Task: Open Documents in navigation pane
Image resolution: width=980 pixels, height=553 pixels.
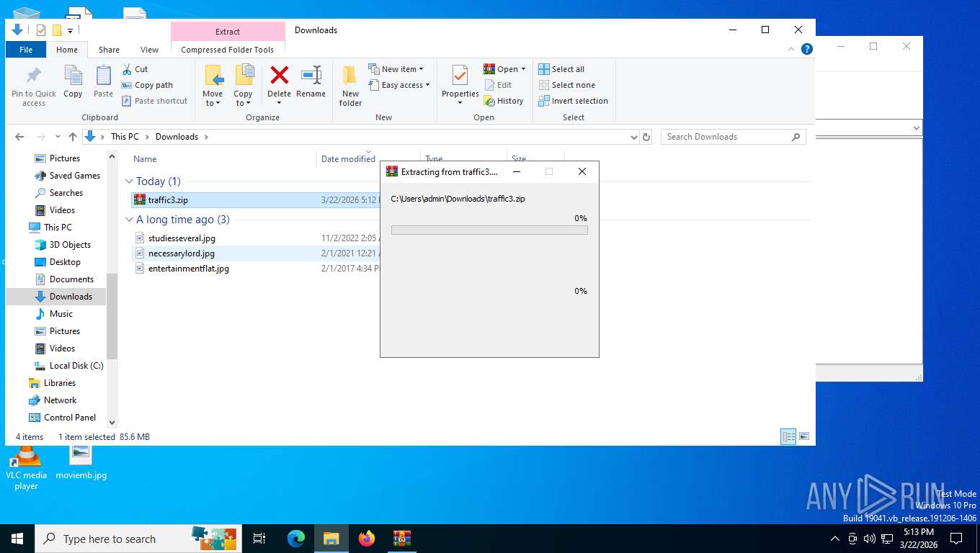Action: point(71,279)
